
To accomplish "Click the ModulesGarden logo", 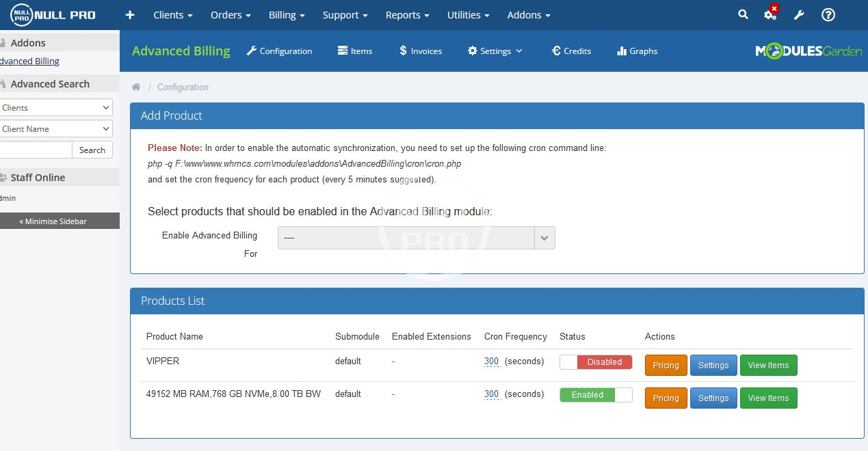I will pyautogui.click(x=808, y=51).
